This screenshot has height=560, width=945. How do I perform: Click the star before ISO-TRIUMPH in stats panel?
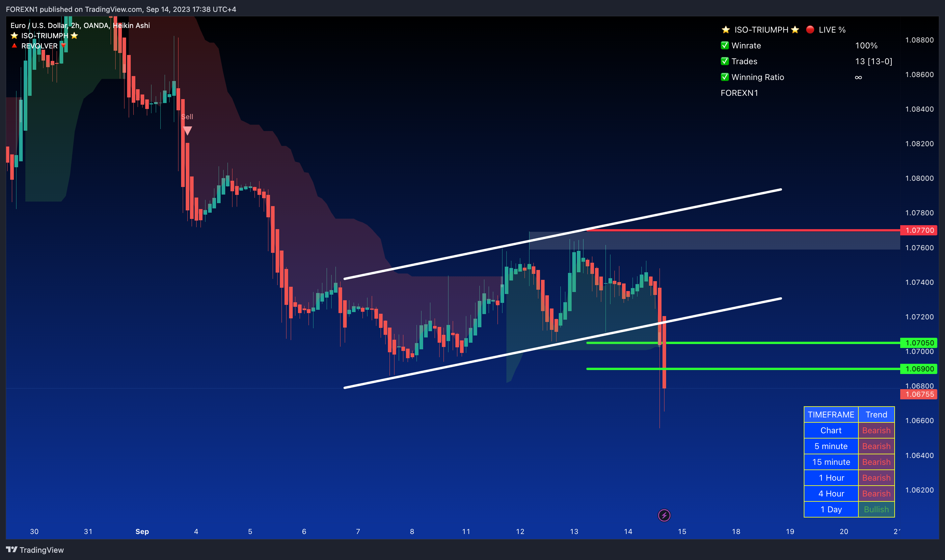pyautogui.click(x=725, y=29)
